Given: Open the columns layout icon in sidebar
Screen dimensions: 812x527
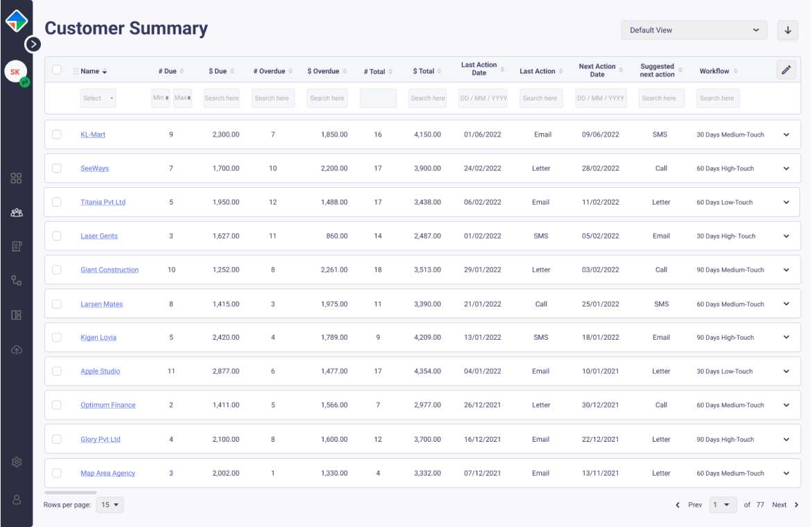Looking at the screenshot, I should tap(16, 315).
